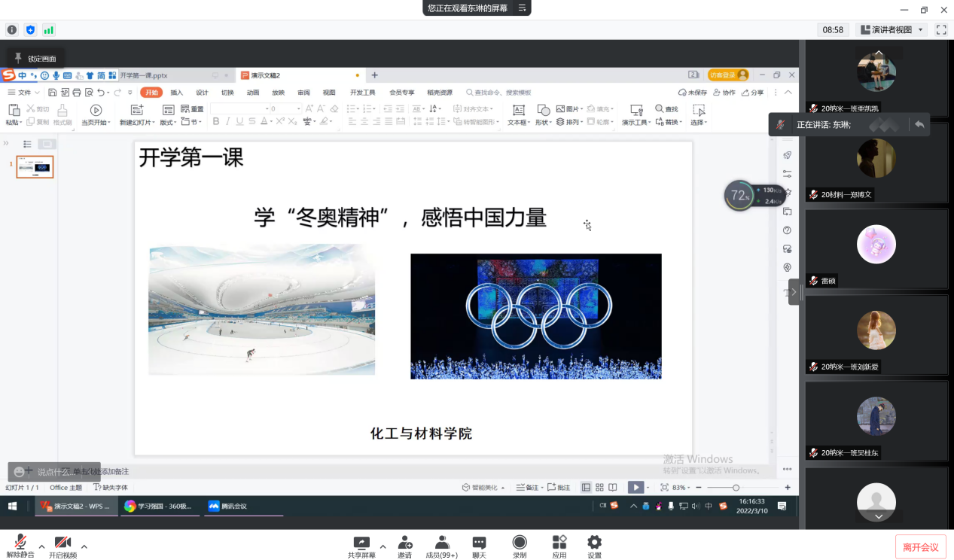The width and height of the screenshot is (954, 560).
Task: Open the 形状 shapes tool
Action: point(542,115)
